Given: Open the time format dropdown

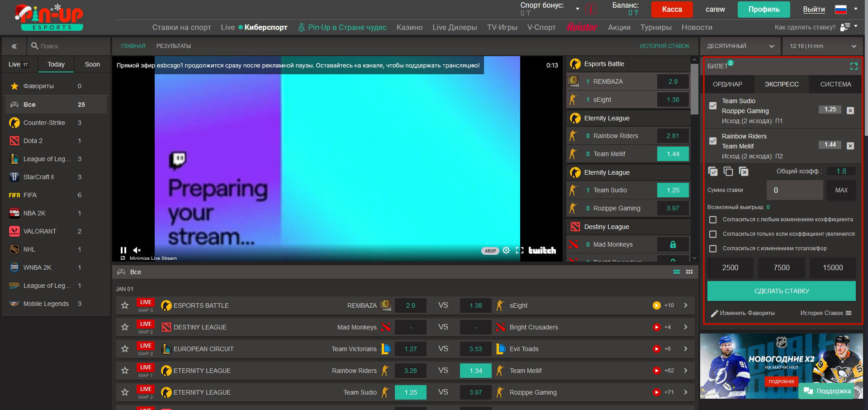Looking at the screenshot, I should pyautogui.click(x=823, y=46).
